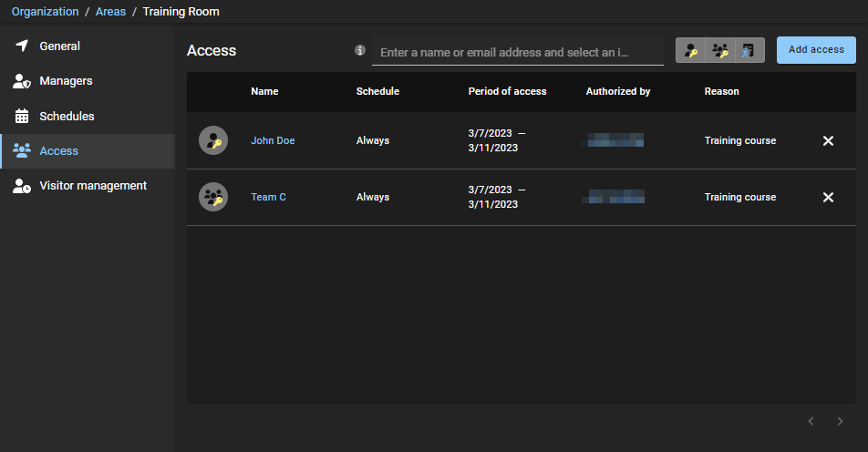The height and width of the screenshot is (452, 868).
Task: Remove Team C's access entry
Action: click(828, 198)
